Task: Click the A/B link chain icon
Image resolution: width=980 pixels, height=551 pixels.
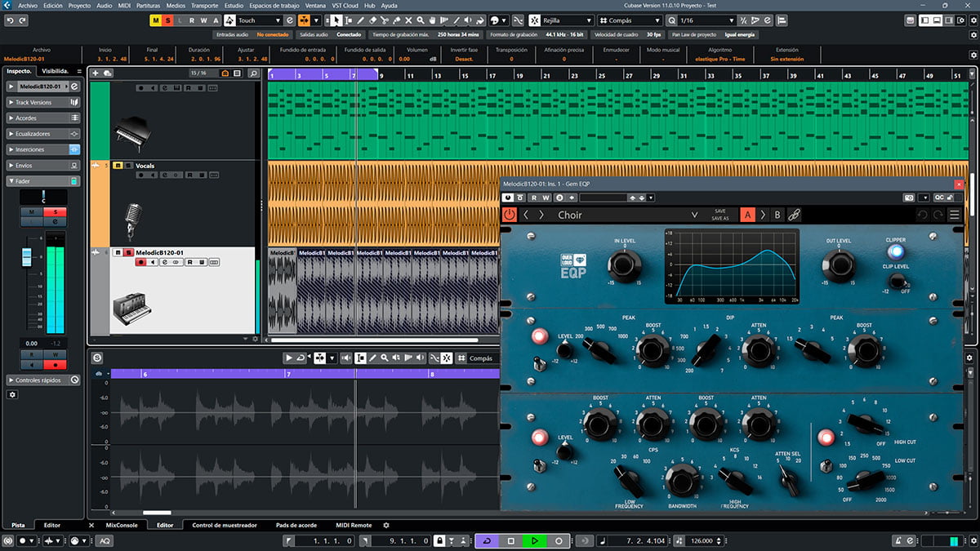Action: pyautogui.click(x=794, y=215)
